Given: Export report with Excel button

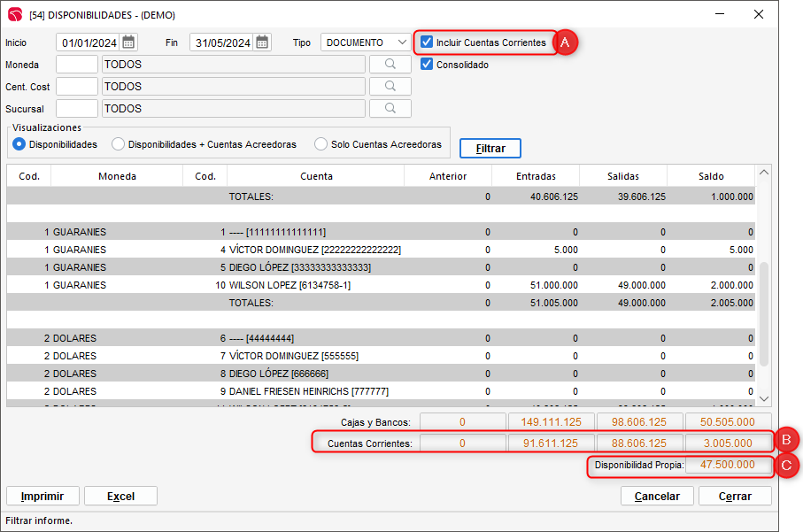Looking at the screenshot, I should (120, 497).
